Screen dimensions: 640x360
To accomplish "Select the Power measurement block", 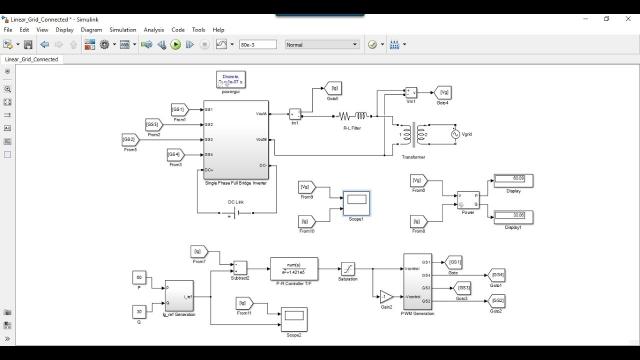I will [x=468, y=200].
